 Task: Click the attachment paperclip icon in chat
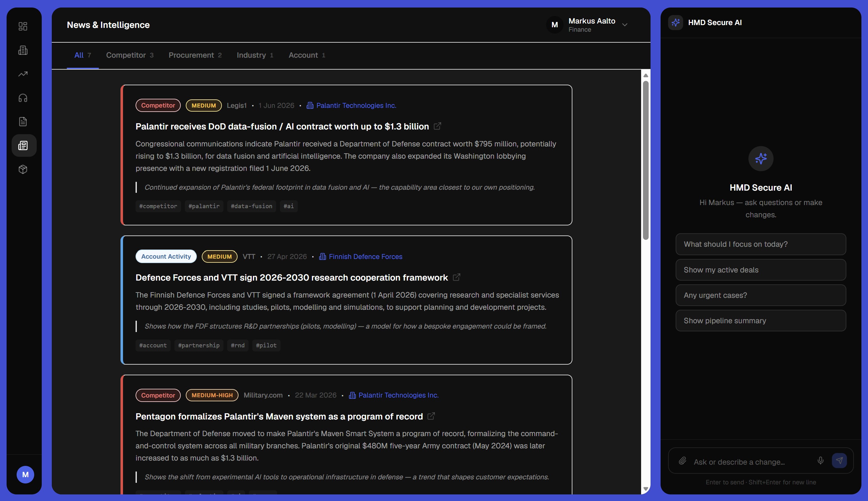pos(683,461)
